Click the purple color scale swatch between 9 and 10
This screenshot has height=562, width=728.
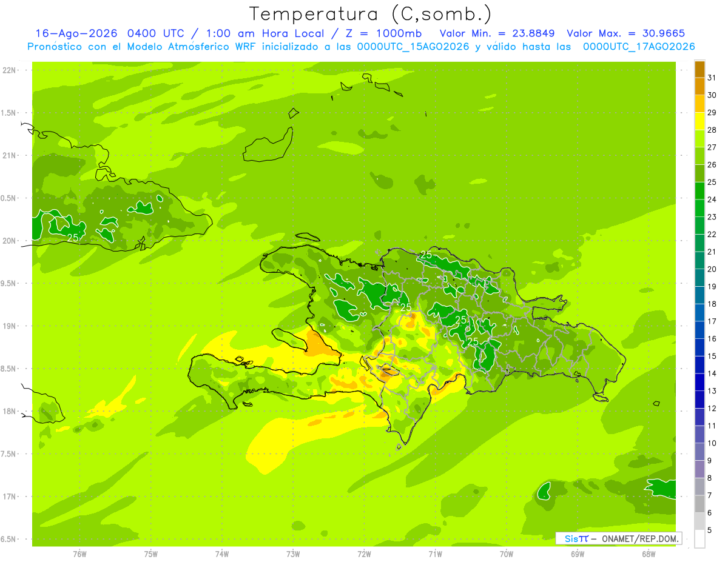[699, 452]
